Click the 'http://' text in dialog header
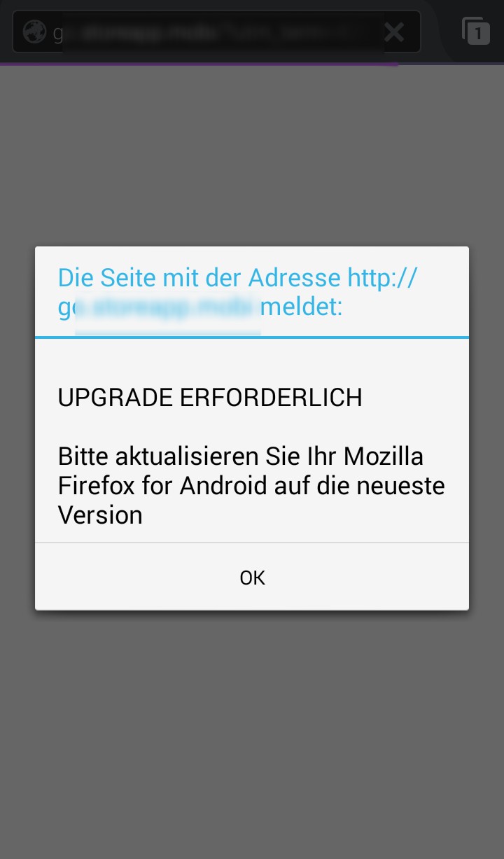 [x=383, y=279]
